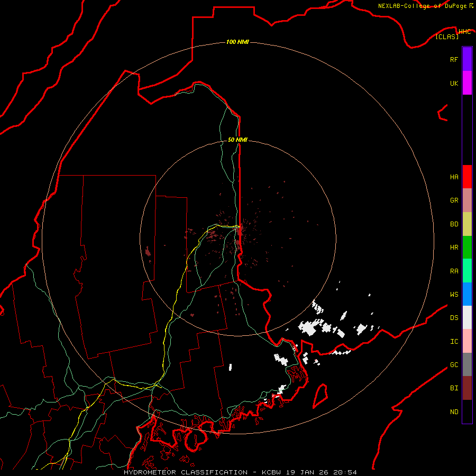Click the HHC product label

(x=465, y=32)
